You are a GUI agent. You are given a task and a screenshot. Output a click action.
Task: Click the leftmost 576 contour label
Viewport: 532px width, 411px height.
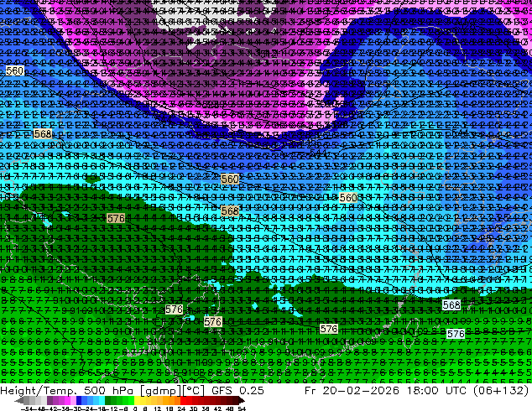[116, 218]
